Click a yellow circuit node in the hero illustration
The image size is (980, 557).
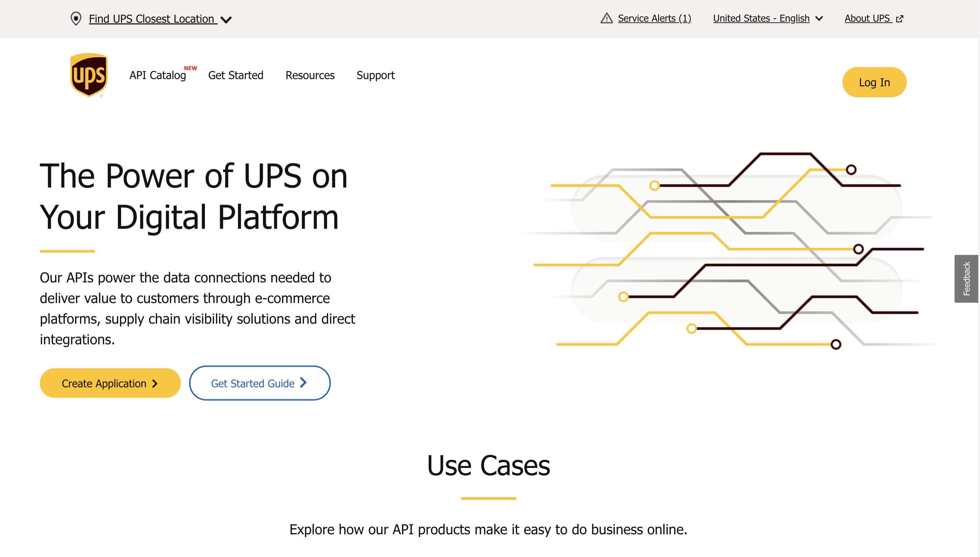click(x=654, y=186)
